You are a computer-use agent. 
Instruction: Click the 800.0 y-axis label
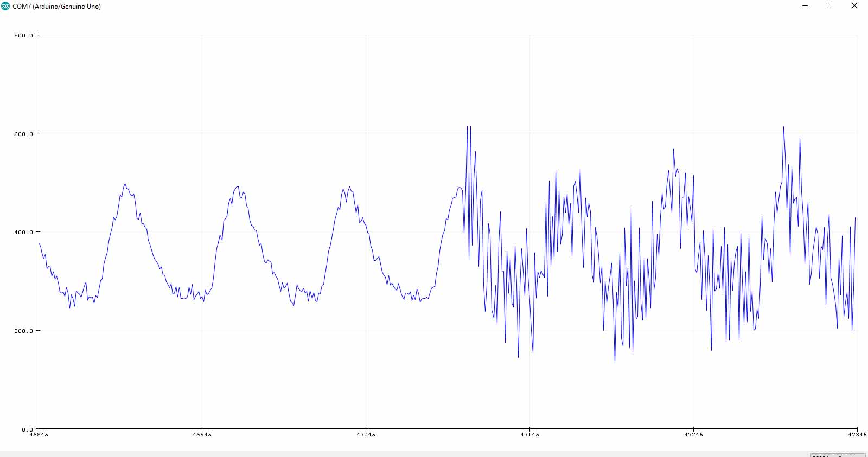23,36
